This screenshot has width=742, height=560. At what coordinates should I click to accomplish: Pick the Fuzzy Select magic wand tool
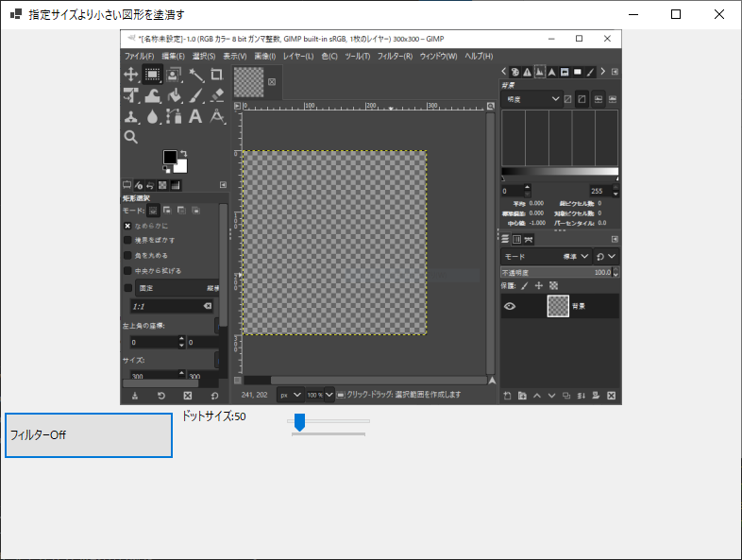click(195, 75)
